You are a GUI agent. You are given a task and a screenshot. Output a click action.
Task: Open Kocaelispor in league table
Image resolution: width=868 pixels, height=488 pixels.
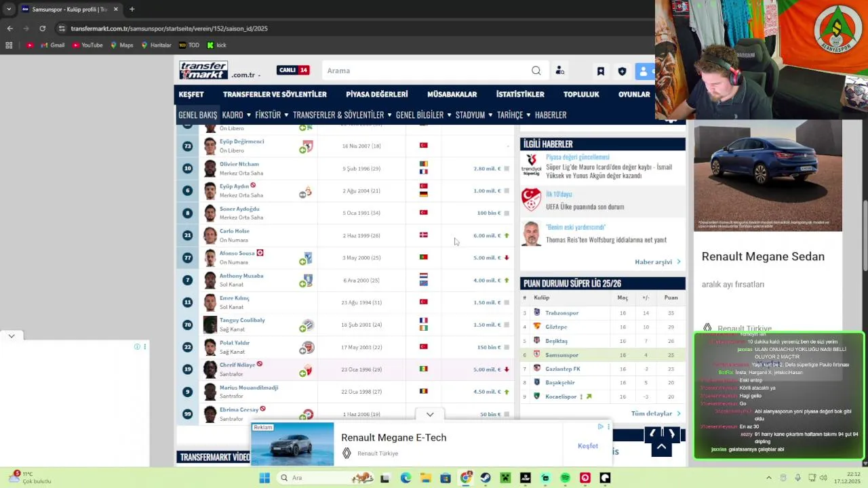[x=561, y=396]
